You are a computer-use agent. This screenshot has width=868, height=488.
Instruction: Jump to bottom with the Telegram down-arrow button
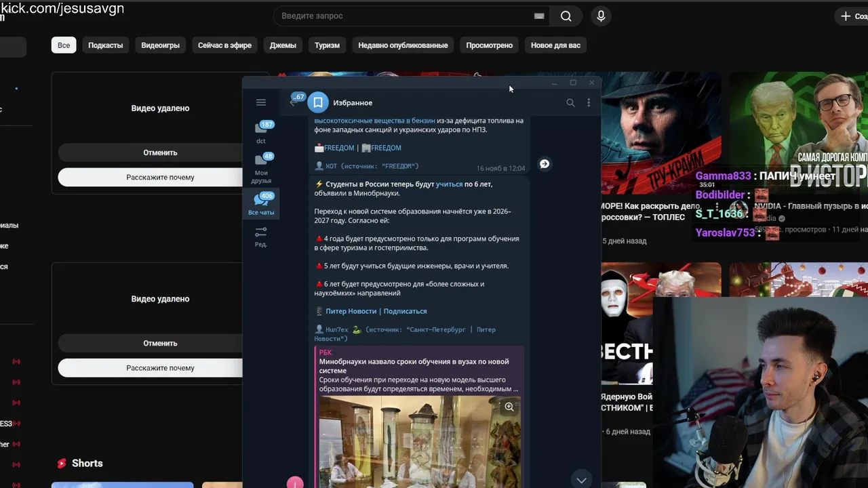(x=581, y=480)
